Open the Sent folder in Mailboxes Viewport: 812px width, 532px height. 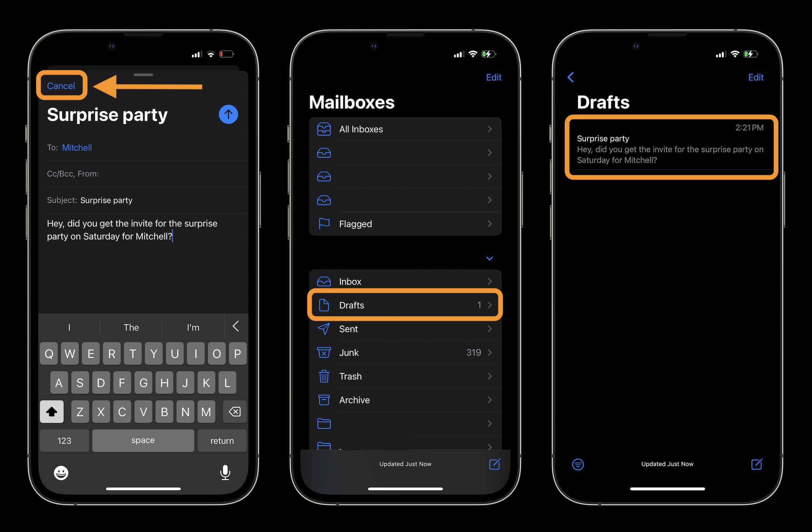point(405,329)
